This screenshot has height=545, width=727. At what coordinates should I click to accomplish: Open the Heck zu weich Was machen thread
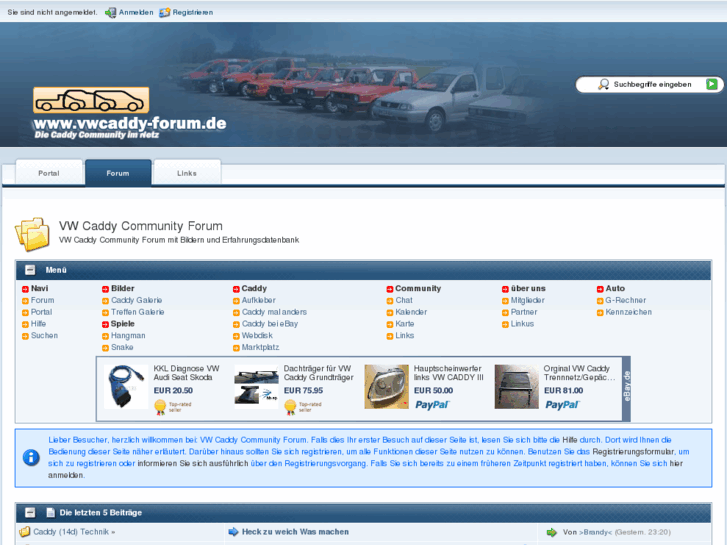tap(295, 532)
